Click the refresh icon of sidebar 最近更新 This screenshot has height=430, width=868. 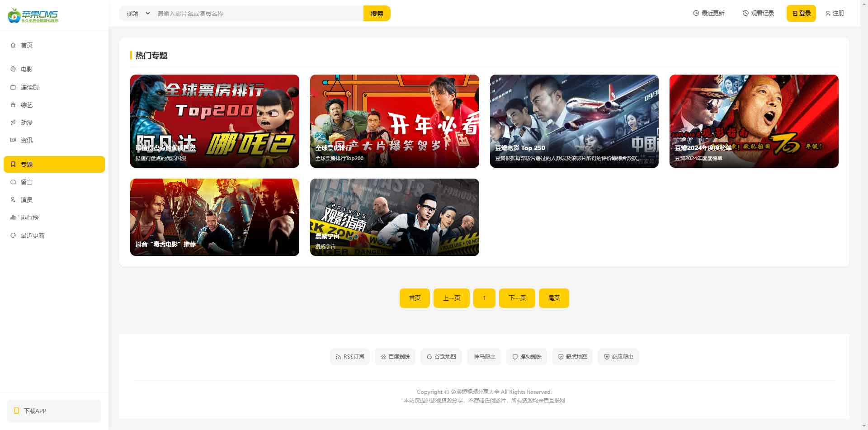pos(13,236)
